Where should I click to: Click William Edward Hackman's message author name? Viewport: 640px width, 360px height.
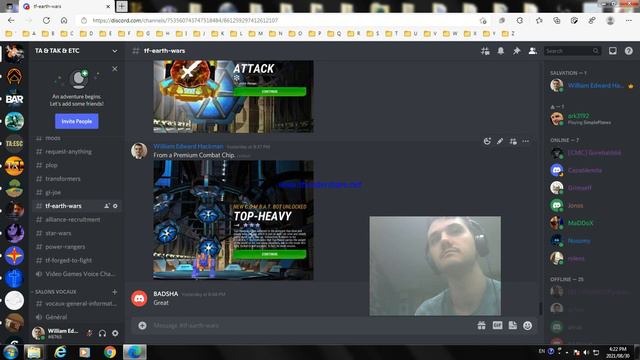coord(189,146)
